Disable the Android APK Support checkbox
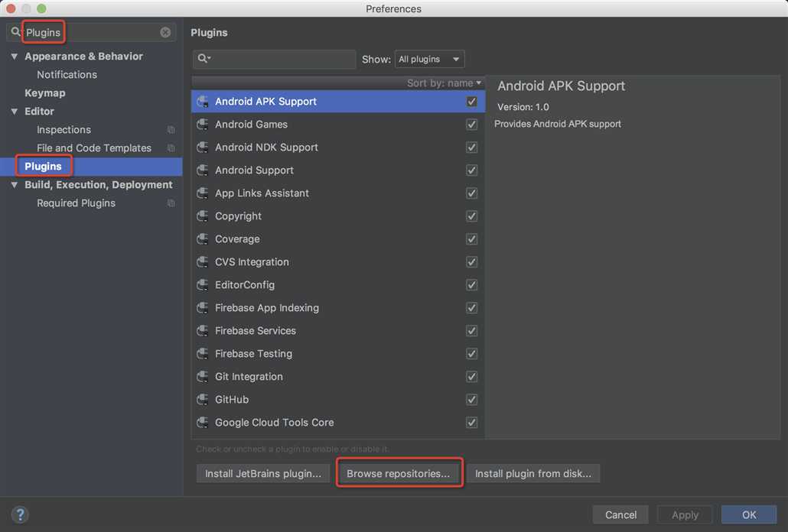This screenshot has height=532, width=788. pos(471,102)
